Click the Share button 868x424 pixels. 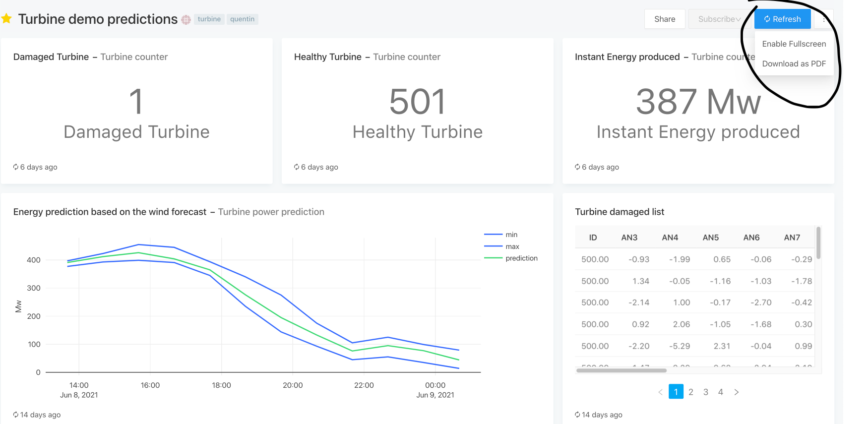coord(665,19)
